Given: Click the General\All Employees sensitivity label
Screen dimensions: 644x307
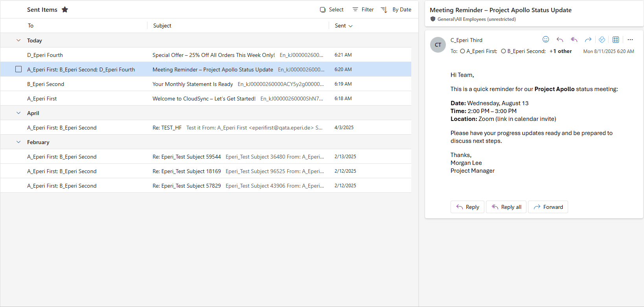Looking at the screenshot, I should tap(477, 19).
